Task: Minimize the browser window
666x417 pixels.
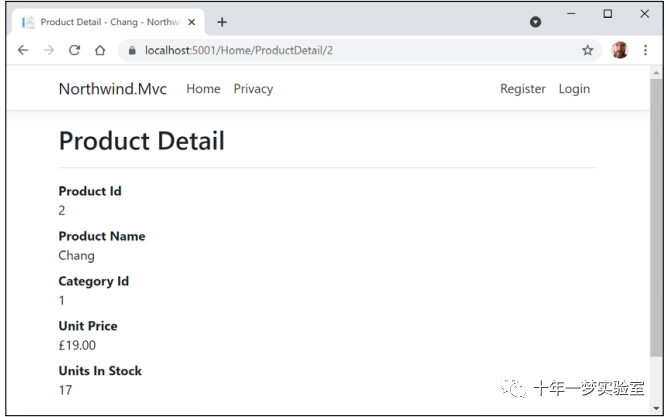Action: pyautogui.click(x=571, y=14)
